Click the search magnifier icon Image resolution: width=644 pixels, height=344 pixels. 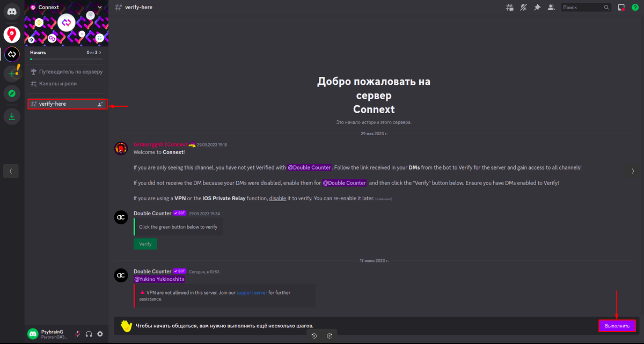click(606, 8)
